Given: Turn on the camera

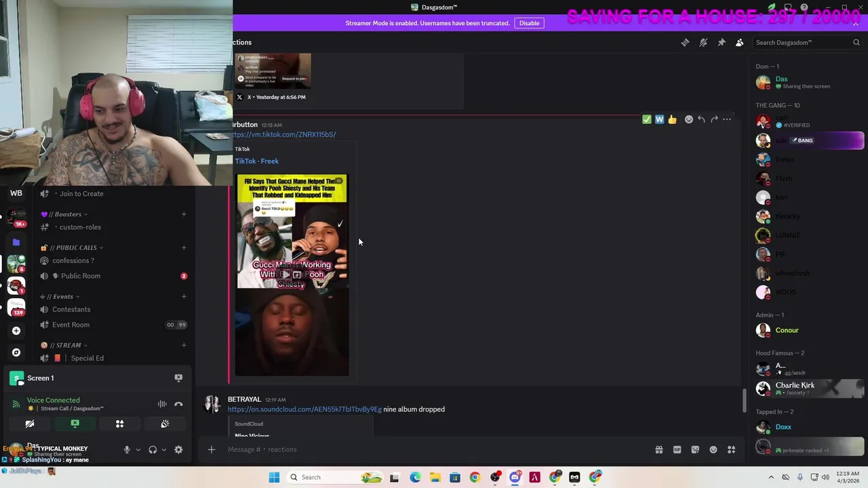Looking at the screenshot, I should (30, 424).
